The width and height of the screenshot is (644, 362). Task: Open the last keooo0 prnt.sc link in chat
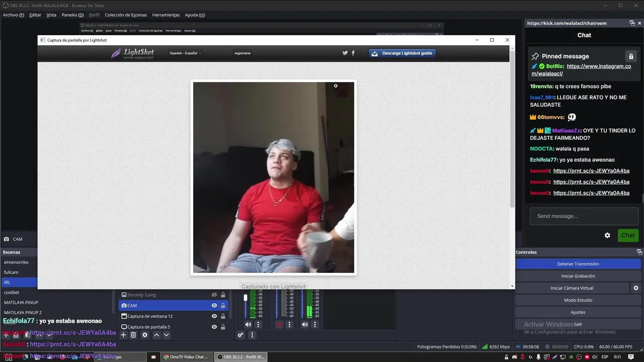tap(591, 193)
